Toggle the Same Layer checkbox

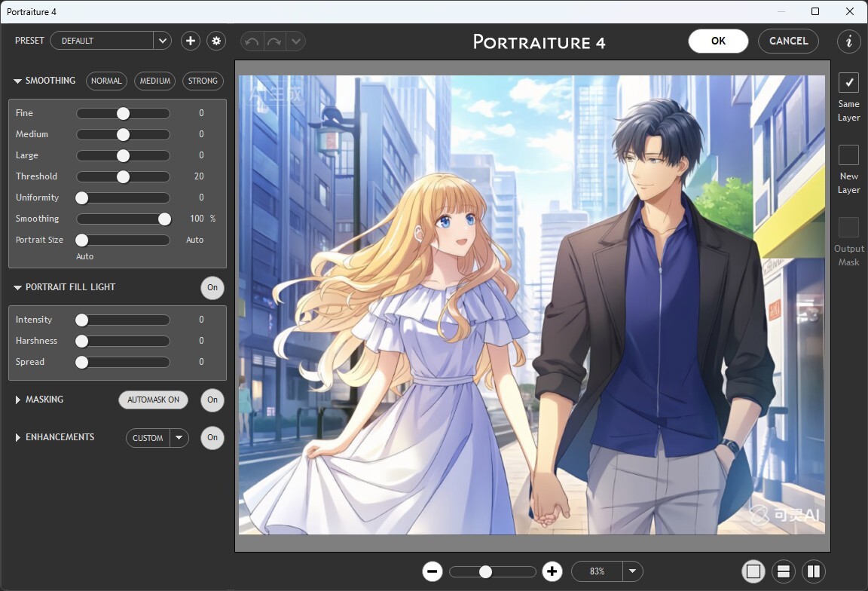(x=848, y=82)
